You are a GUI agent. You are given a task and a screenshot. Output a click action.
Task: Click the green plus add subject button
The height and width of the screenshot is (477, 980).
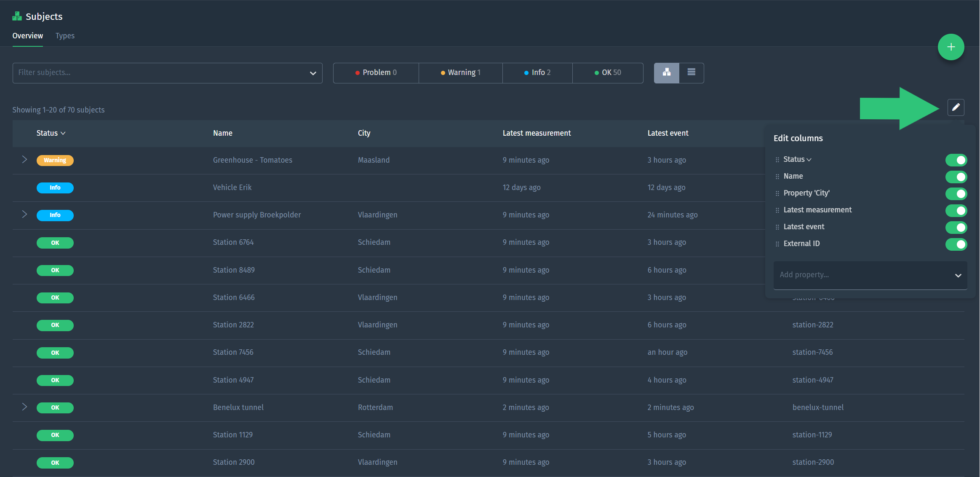click(x=951, y=47)
